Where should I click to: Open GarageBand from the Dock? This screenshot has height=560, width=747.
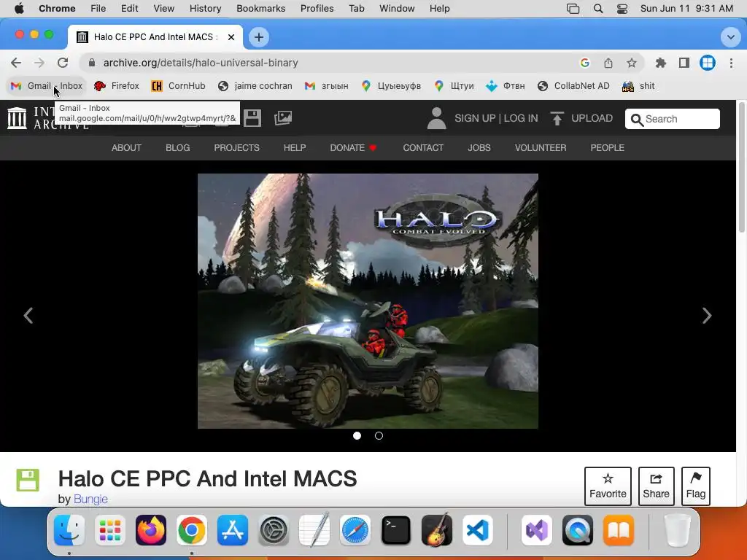tap(437, 530)
